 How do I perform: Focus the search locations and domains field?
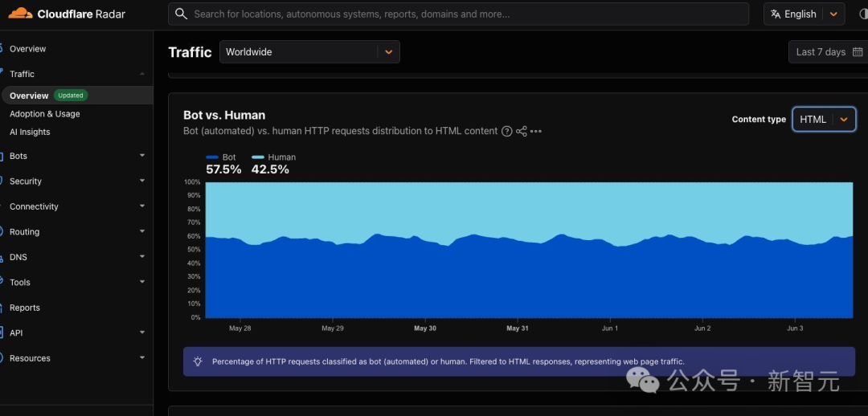pos(458,14)
